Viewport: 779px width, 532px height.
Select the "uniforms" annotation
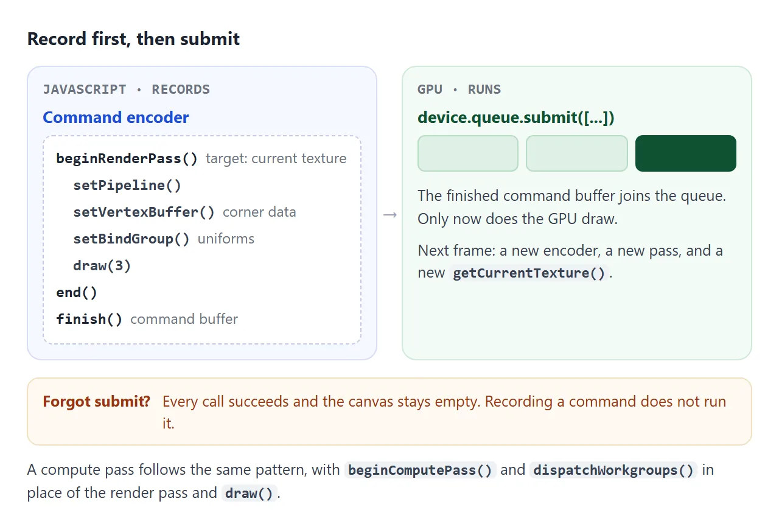click(x=226, y=239)
